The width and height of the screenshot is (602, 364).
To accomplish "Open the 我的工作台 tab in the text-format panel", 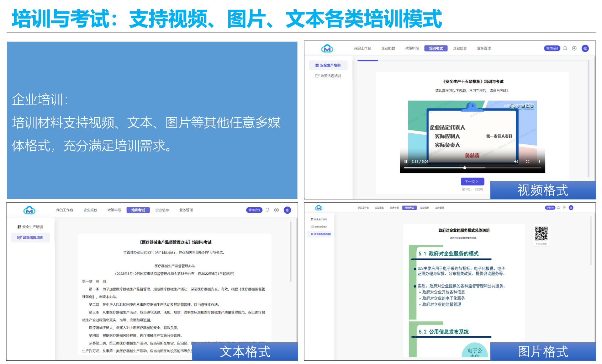I will pos(64,210).
